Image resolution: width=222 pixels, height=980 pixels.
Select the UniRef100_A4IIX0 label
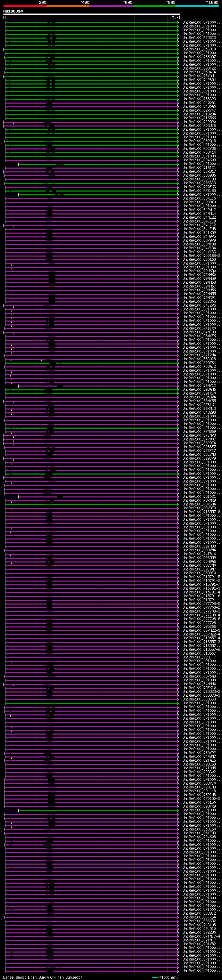click(x=199, y=328)
